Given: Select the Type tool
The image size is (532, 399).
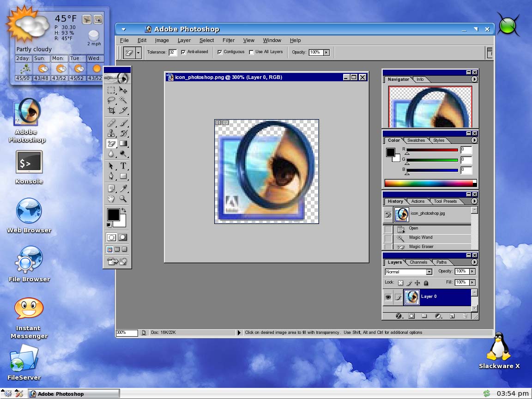Looking at the screenshot, I should 123,166.
